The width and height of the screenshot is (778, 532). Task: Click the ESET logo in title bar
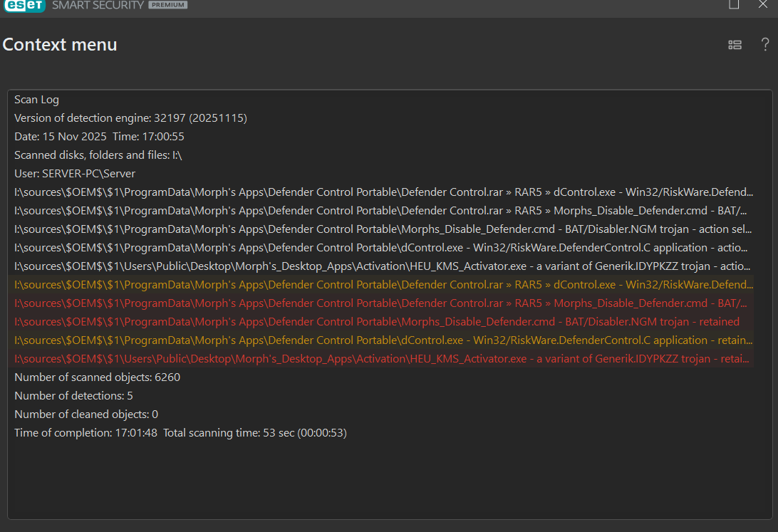pos(24,6)
